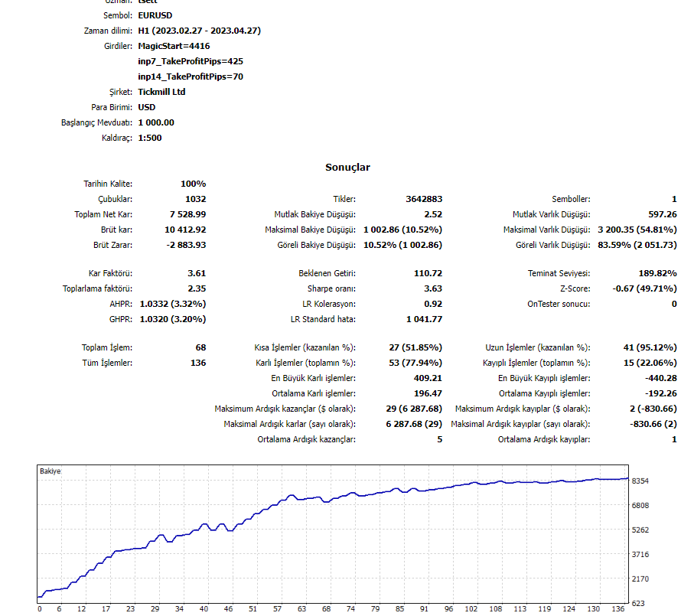Click Maksimum Ardışık kazançlar value 29 (6 287.68)
The height and width of the screenshot is (616, 694).
tap(414, 409)
